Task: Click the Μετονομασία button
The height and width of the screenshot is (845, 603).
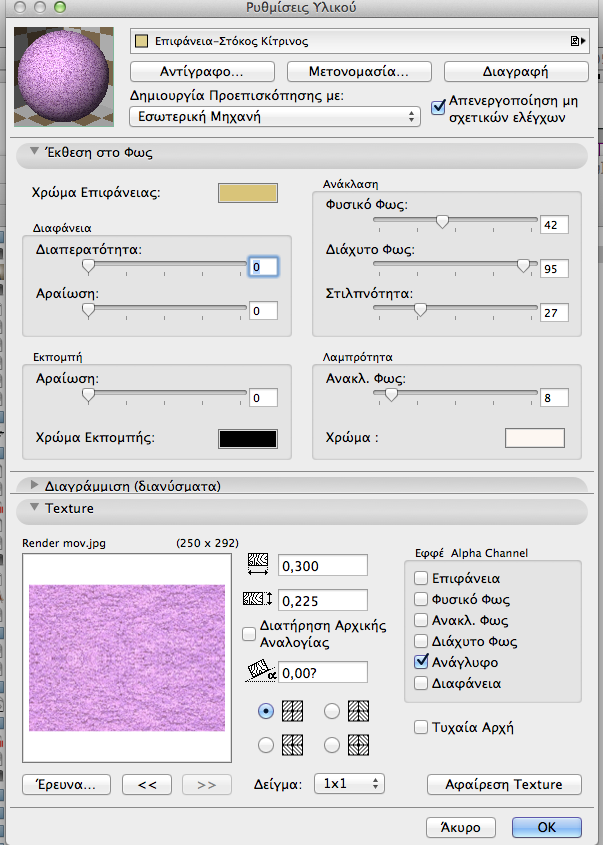Action: pos(359,72)
